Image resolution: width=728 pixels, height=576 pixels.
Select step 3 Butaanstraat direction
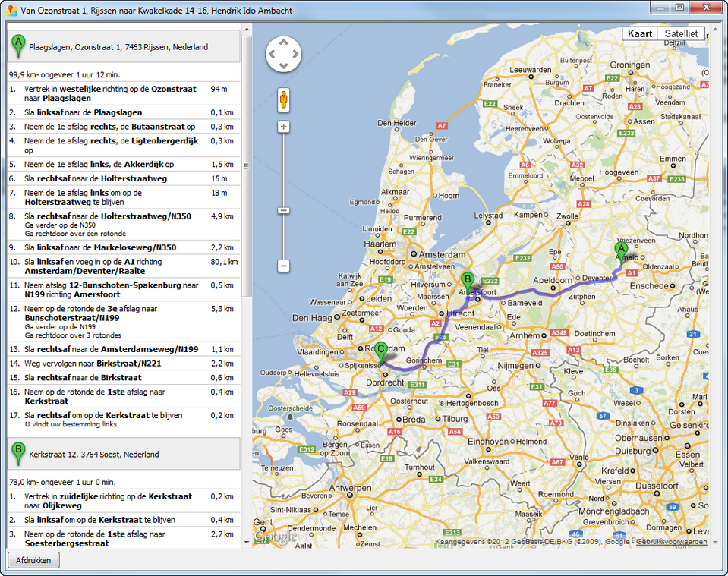coord(124,127)
